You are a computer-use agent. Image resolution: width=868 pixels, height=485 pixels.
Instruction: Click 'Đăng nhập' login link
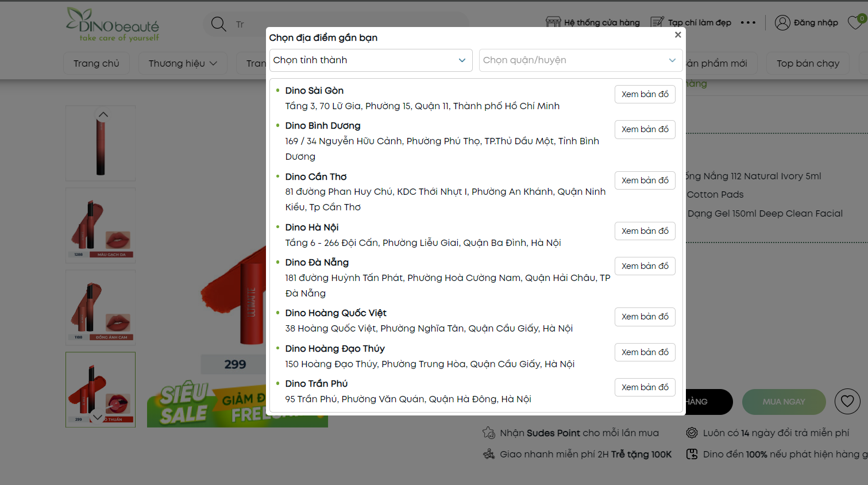coord(806,22)
